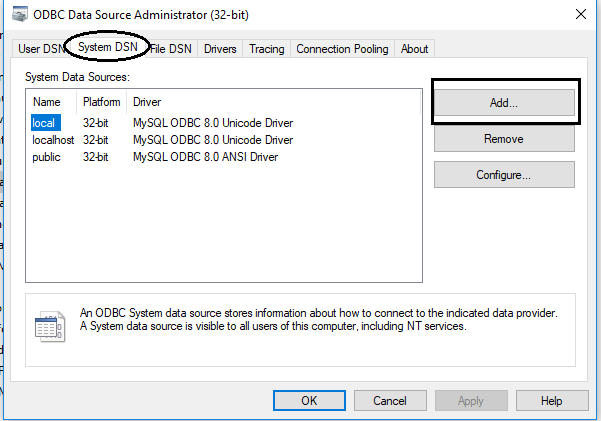
Task: Show the About tab
Action: [414, 49]
